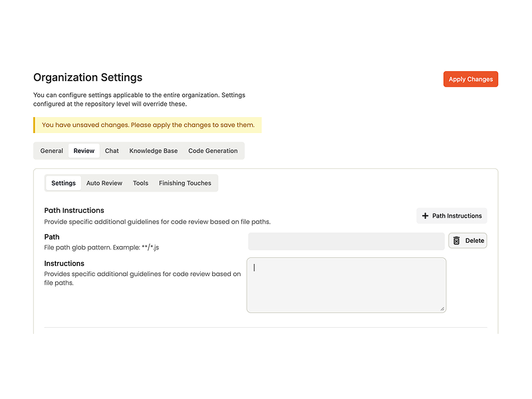Click the Organization Settings page heading
This screenshot has height=399, width=532.
88,77
